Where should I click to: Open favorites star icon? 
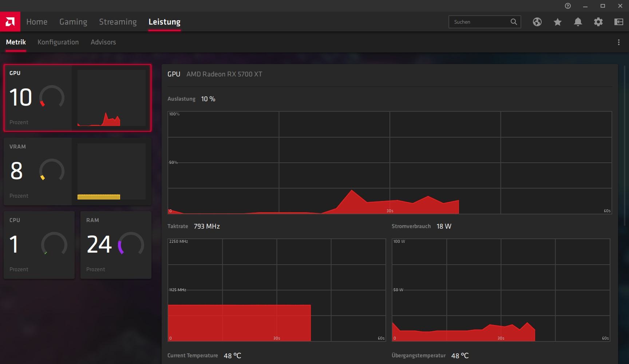558,22
